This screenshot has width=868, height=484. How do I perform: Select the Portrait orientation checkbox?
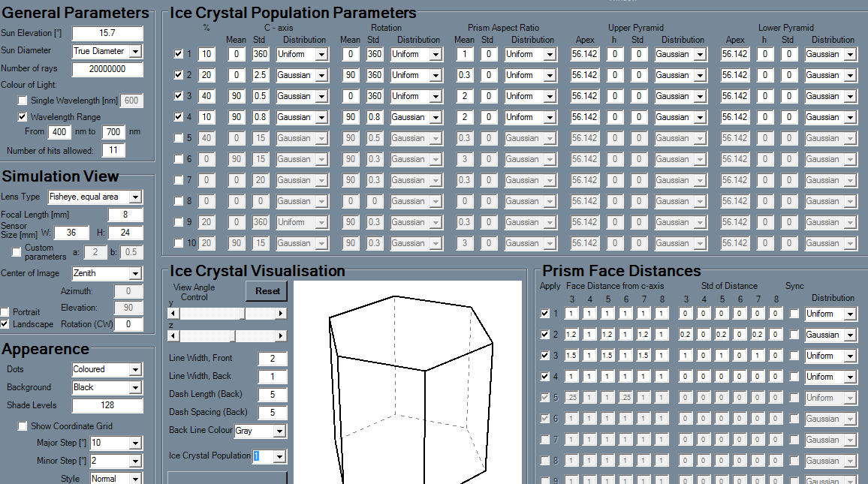5,312
